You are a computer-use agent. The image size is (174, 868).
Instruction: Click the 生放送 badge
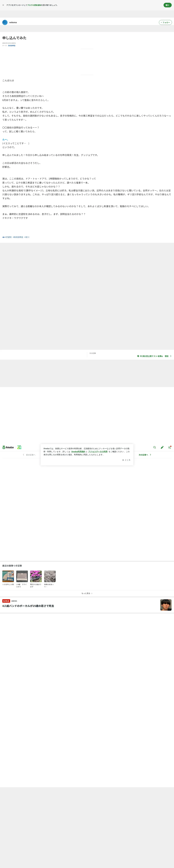pos(6,601)
